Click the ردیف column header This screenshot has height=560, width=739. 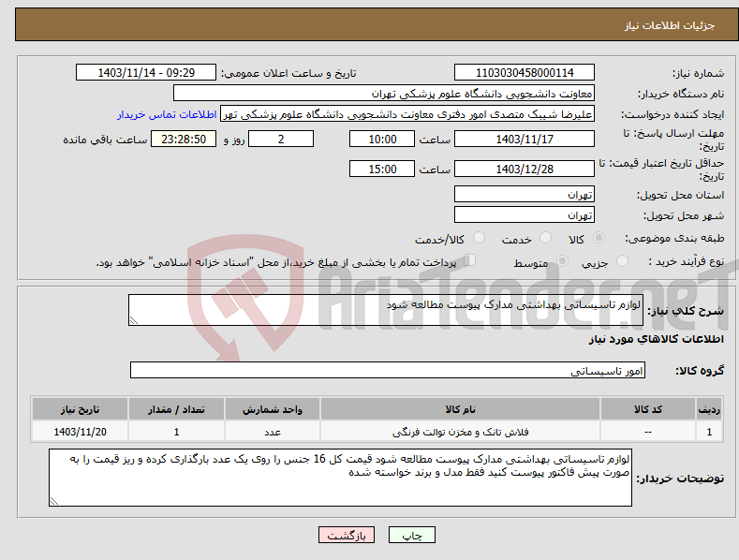tap(709, 409)
